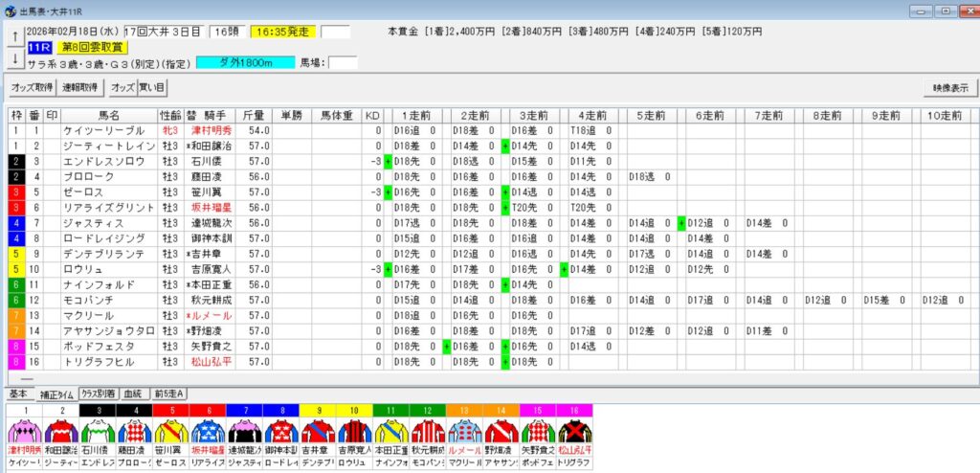Viewport: 980px width, 473px height.
Task: Click green plus marker in ジーティートレイン row
Action: tap(505, 146)
